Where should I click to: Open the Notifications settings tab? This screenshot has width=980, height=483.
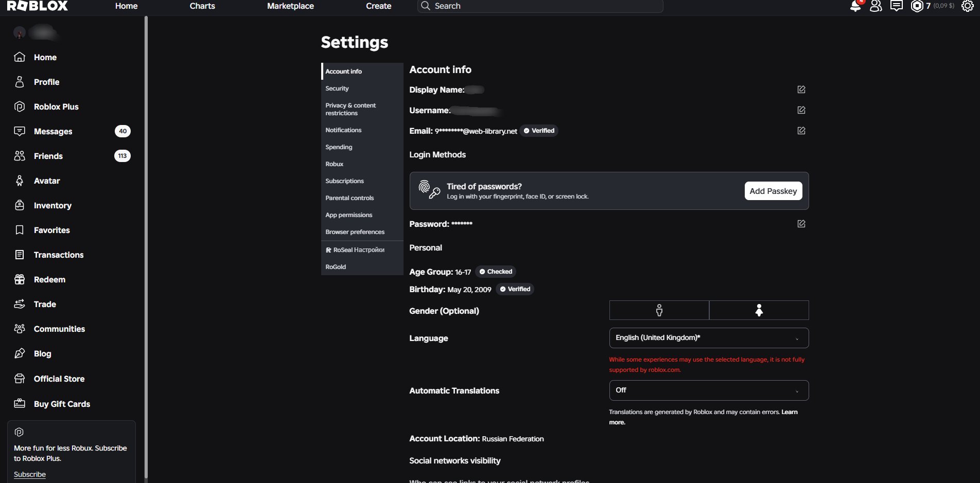click(362, 130)
